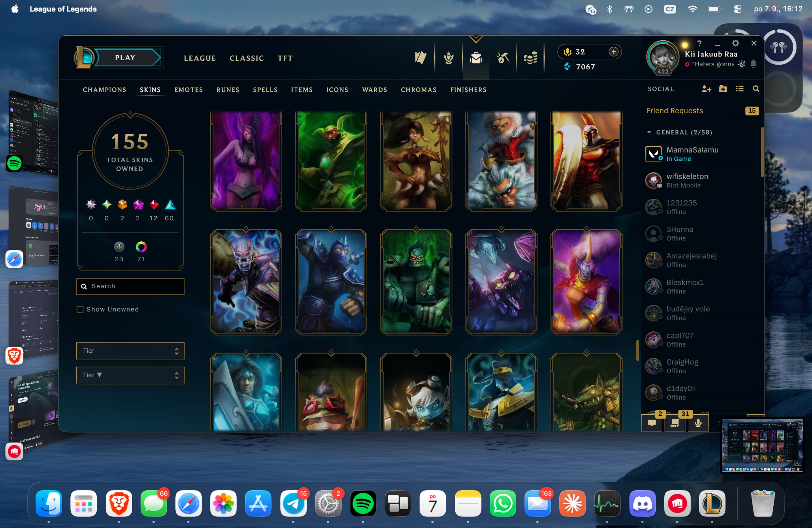Click the skin search field
Screen dimensions: 812x528
click(130, 286)
